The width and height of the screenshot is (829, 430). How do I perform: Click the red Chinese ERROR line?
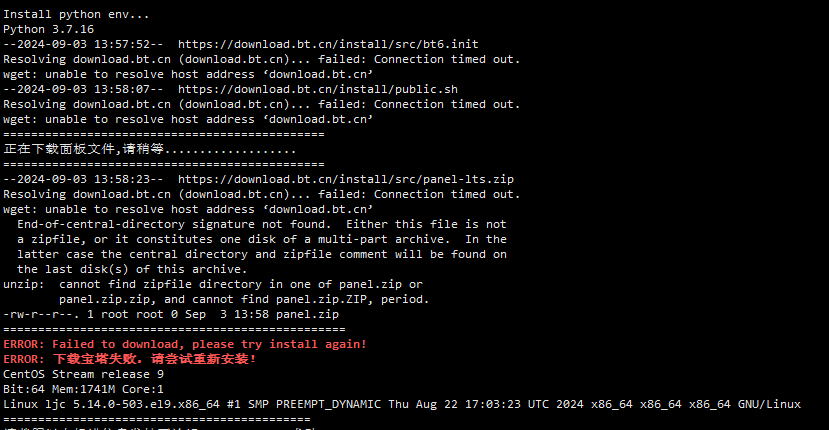[130, 359]
